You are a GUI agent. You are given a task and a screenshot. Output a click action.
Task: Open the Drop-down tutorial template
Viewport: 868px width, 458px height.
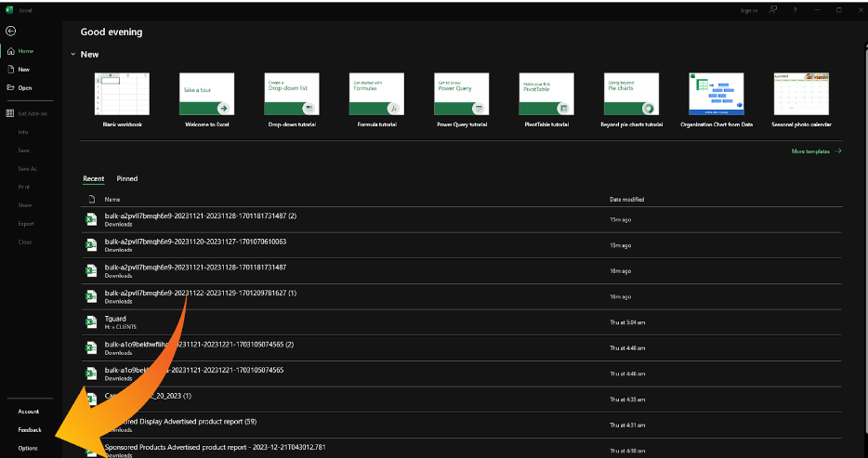point(292,100)
